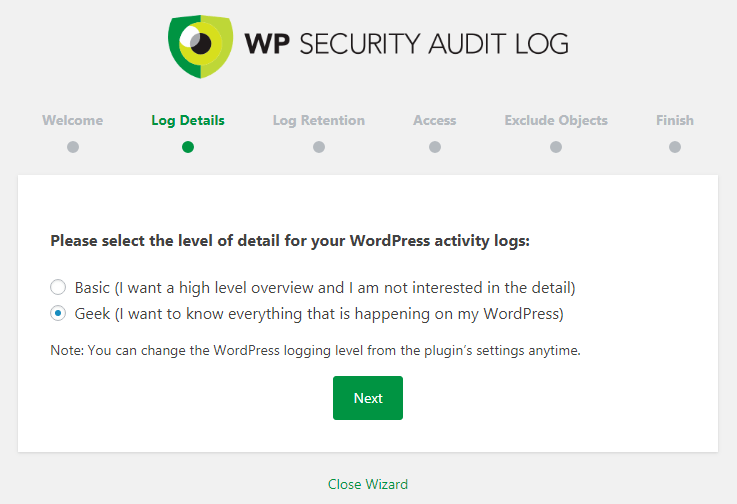The height and width of the screenshot is (504, 737).
Task: Go to the Finish wizard step
Action: point(675,121)
